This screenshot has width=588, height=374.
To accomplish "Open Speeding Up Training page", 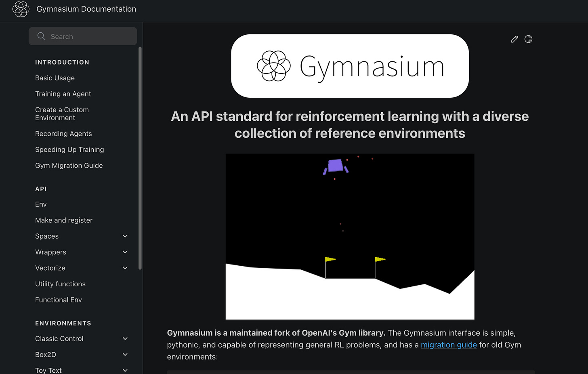I will click(69, 149).
